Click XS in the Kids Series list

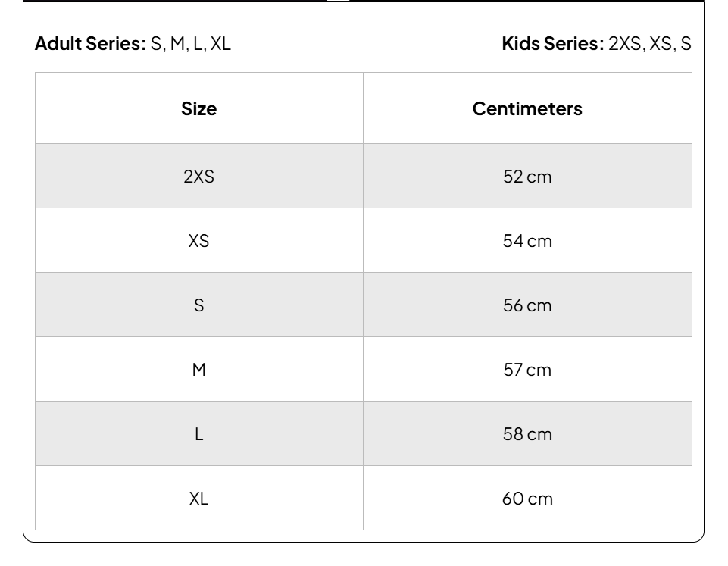pyautogui.click(x=661, y=44)
